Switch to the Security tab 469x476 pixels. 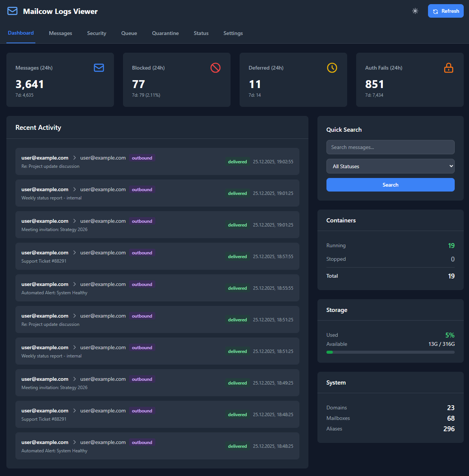pos(97,33)
